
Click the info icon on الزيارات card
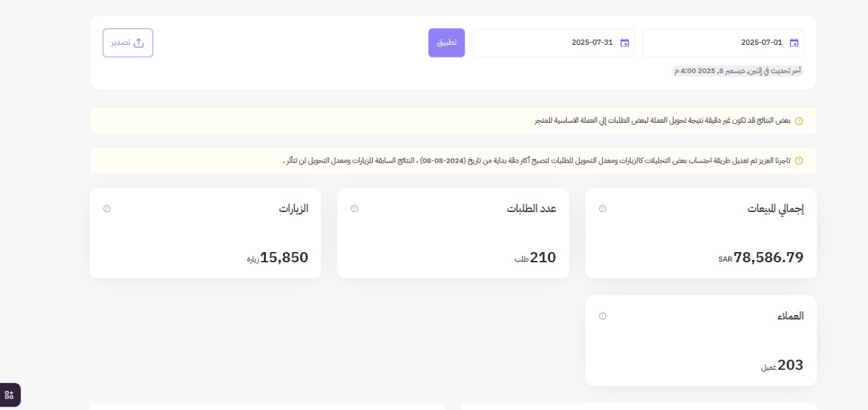click(106, 209)
